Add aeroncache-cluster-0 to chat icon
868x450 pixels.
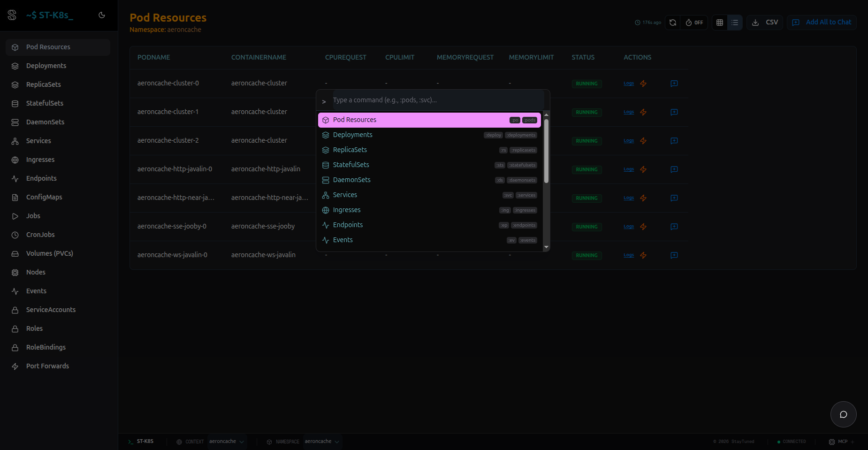[674, 84]
